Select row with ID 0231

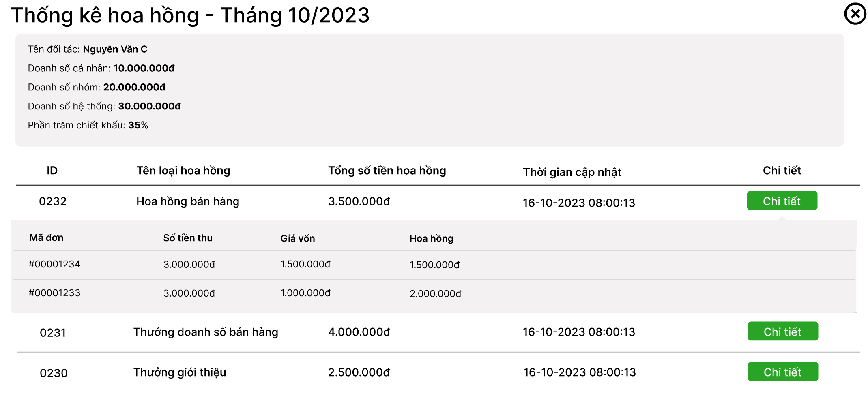(x=53, y=333)
